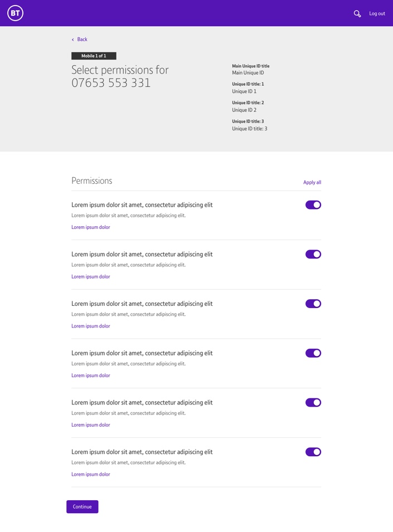Click the Back chevron arrow icon
Screen dimensions: 393x532
click(72, 40)
